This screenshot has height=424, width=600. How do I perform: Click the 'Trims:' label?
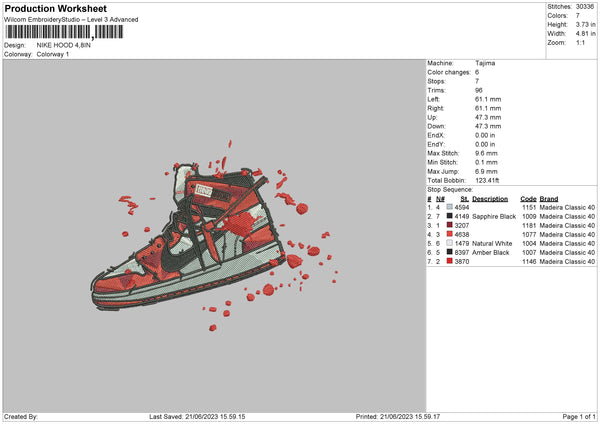[x=437, y=90]
